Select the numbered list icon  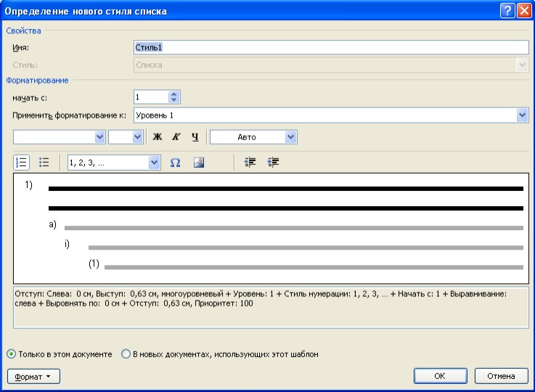click(x=21, y=163)
